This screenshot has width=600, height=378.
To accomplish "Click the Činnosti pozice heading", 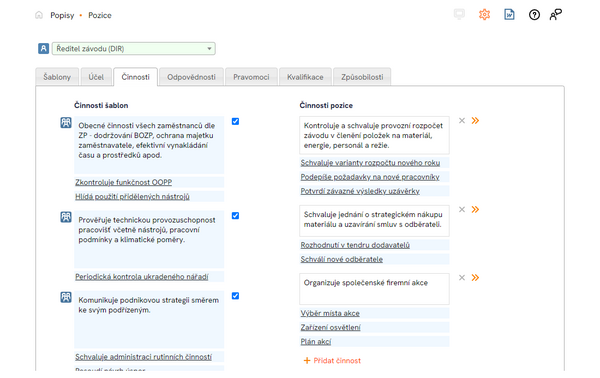I will [x=326, y=105].
